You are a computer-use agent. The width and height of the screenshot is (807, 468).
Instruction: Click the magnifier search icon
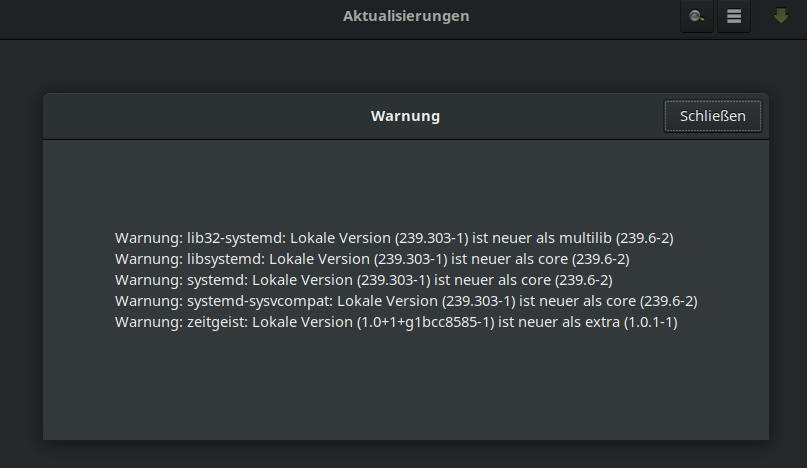[697, 17]
